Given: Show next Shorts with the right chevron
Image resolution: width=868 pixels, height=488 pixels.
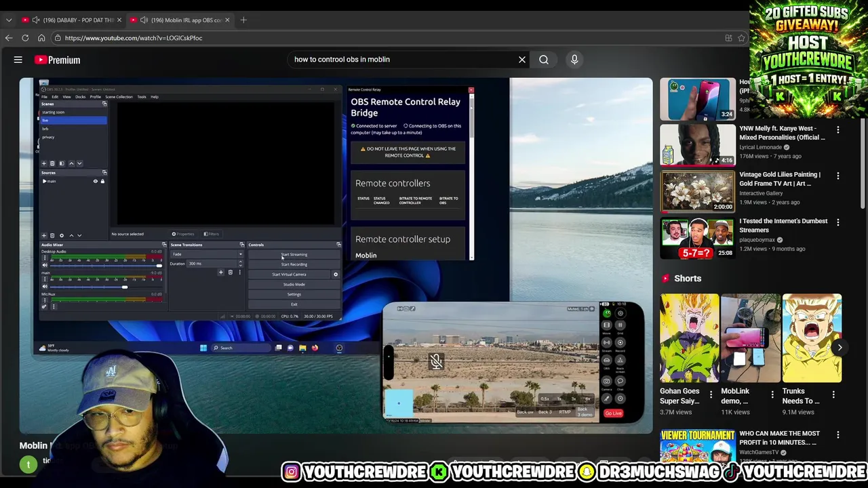Looking at the screenshot, I should pos(840,348).
